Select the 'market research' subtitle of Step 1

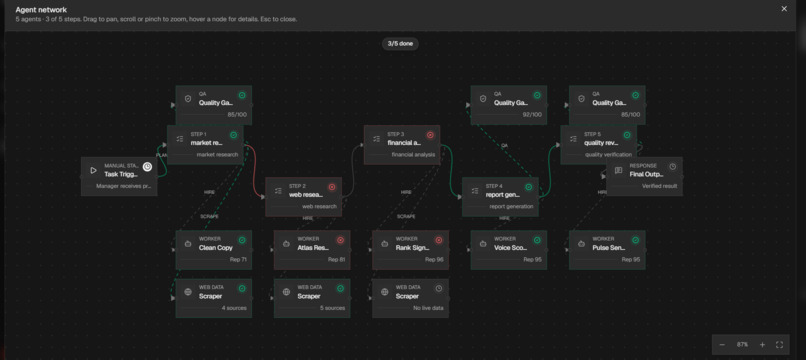coord(217,154)
